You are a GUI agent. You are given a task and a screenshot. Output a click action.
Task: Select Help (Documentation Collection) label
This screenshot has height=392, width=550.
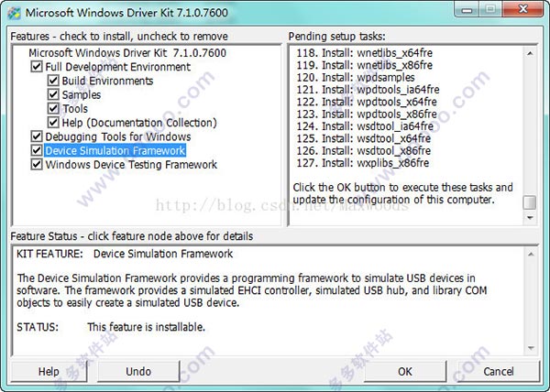(139, 123)
